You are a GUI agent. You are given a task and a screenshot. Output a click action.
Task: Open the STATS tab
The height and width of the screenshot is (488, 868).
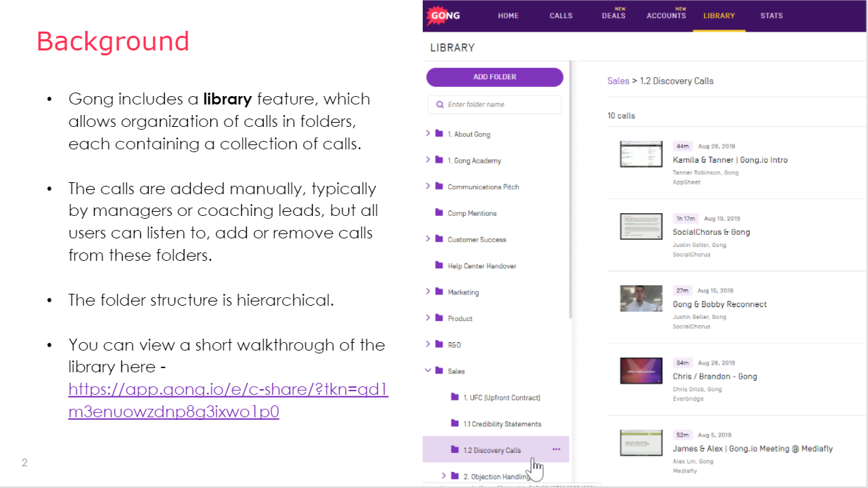point(771,15)
